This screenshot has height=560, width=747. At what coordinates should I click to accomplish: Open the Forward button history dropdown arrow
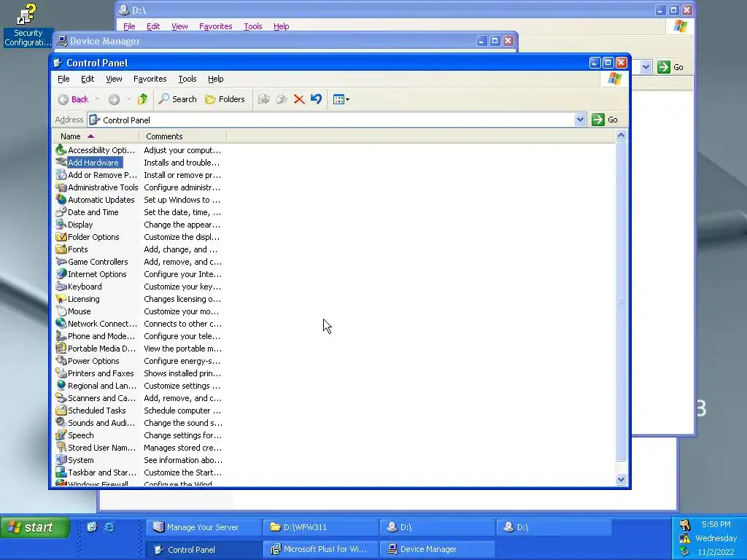(x=128, y=99)
